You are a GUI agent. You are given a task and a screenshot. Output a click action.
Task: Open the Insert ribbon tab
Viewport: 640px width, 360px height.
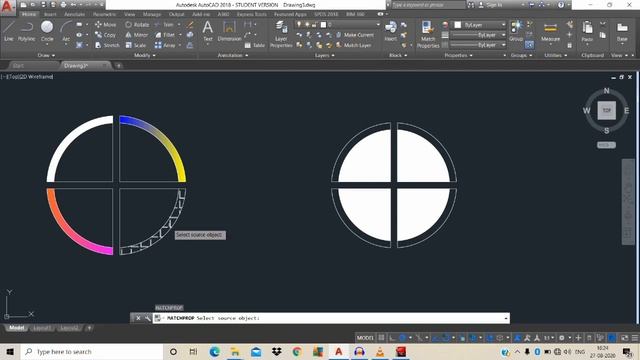[50, 14]
